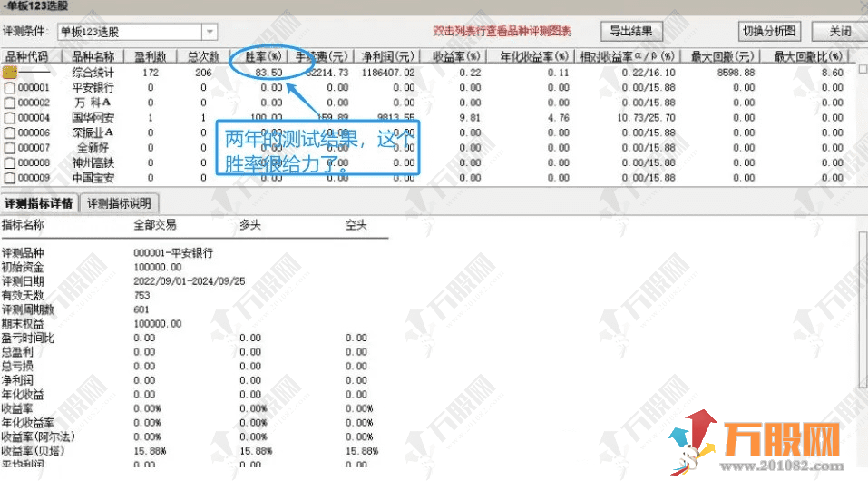
Task: Sort by 品种名称 column header
Action: pyautogui.click(x=93, y=56)
